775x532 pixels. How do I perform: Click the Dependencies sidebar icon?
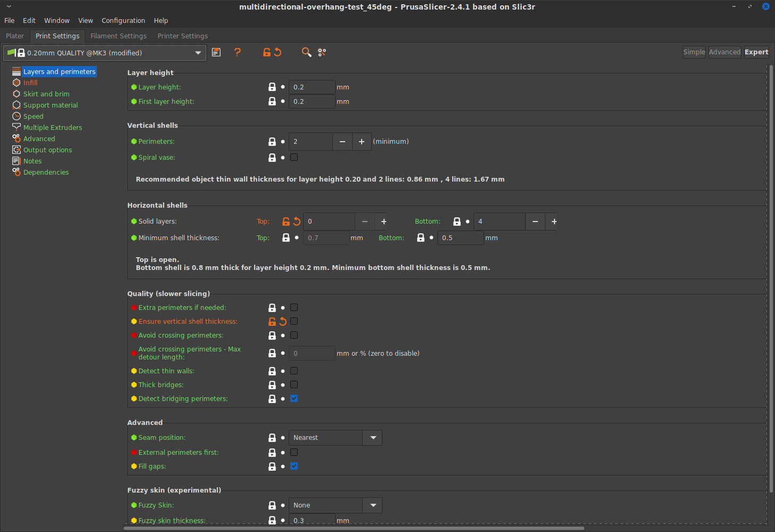(17, 172)
